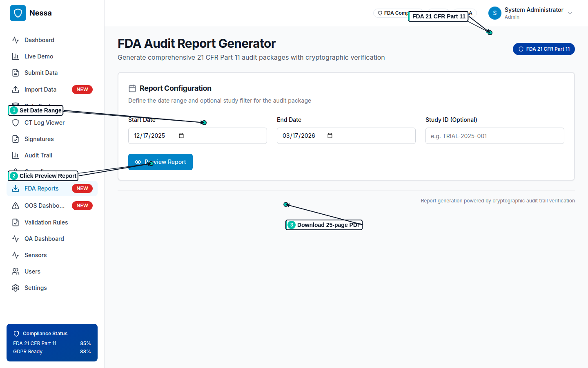Open the Settings page
This screenshot has height=368, width=588.
tap(35, 287)
